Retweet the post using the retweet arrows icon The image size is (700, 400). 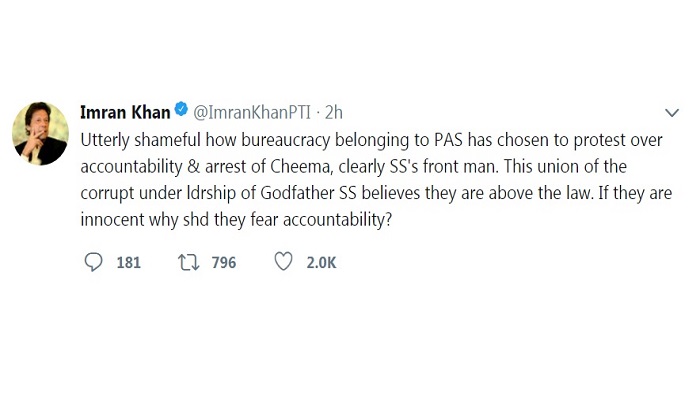point(189,262)
